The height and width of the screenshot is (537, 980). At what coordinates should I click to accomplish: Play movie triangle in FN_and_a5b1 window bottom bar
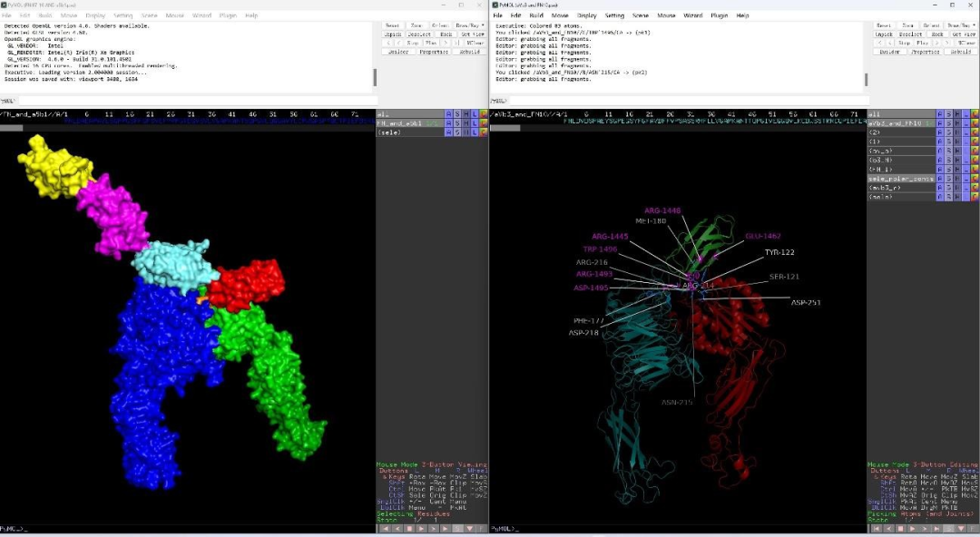(421, 529)
